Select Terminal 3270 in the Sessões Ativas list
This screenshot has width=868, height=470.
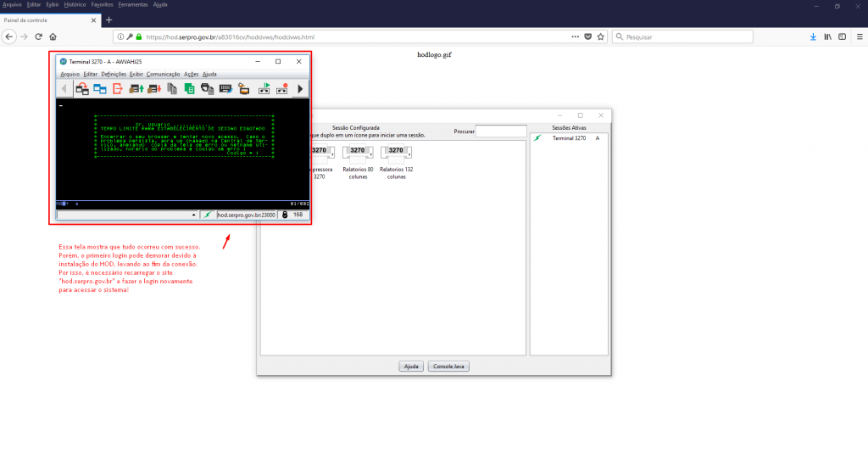point(568,137)
